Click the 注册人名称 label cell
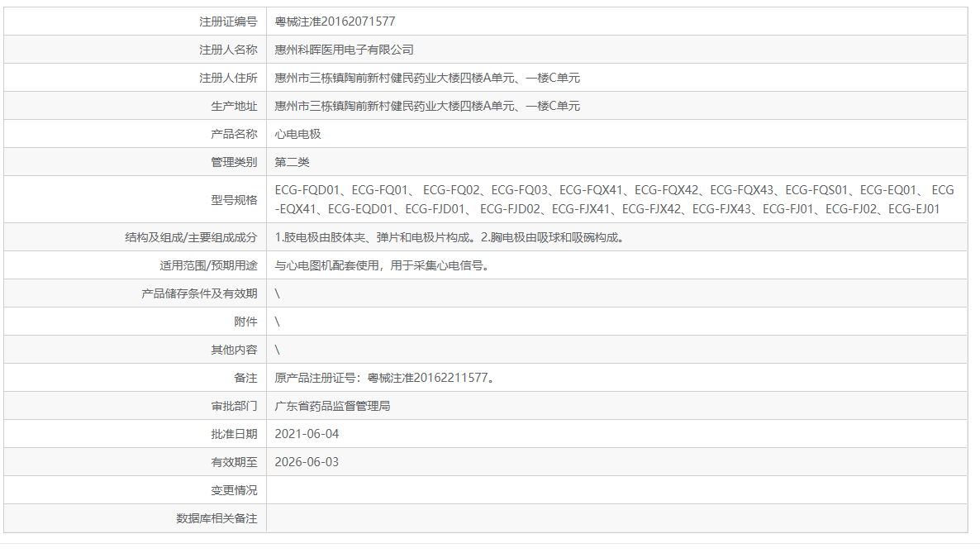The height and width of the screenshot is (553, 980). (x=228, y=50)
